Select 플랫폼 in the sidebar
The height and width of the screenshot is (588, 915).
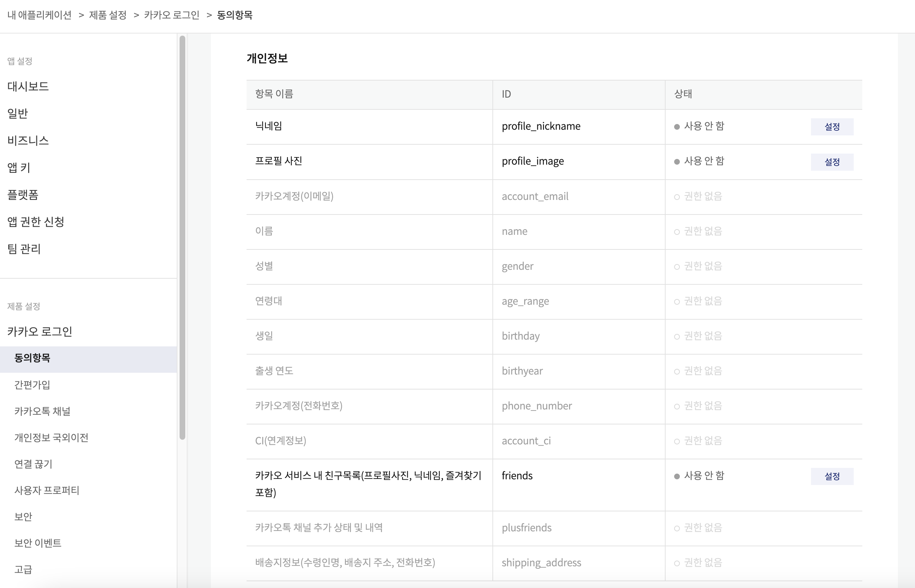23,195
